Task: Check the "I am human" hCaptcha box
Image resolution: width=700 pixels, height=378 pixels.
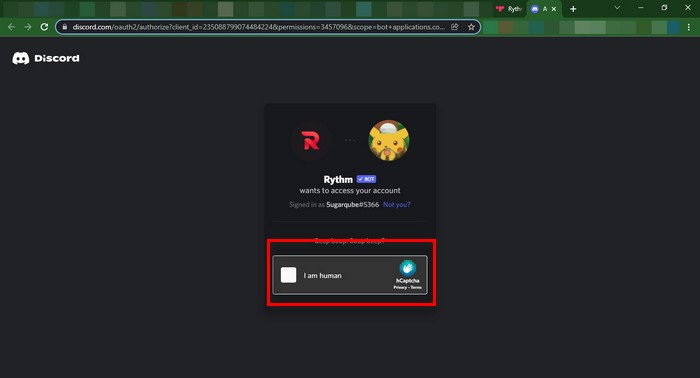Action: (x=288, y=275)
